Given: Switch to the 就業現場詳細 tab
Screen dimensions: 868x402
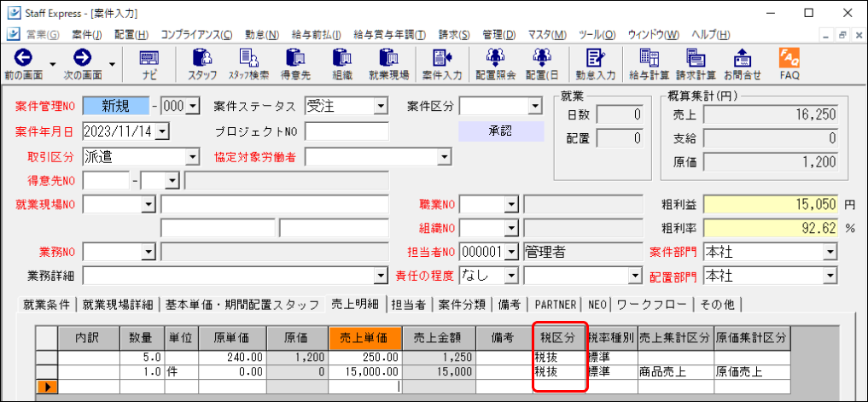Looking at the screenshot, I should coord(118,304).
